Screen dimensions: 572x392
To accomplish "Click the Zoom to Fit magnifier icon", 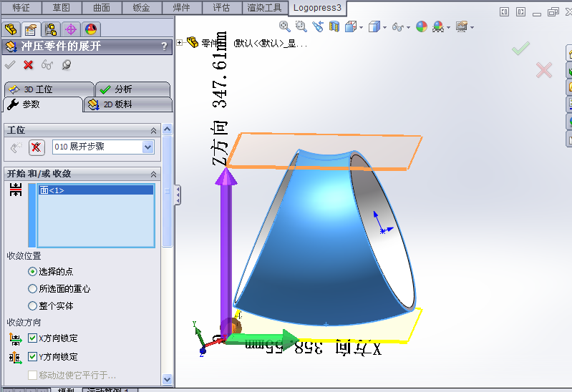I will (284, 26).
